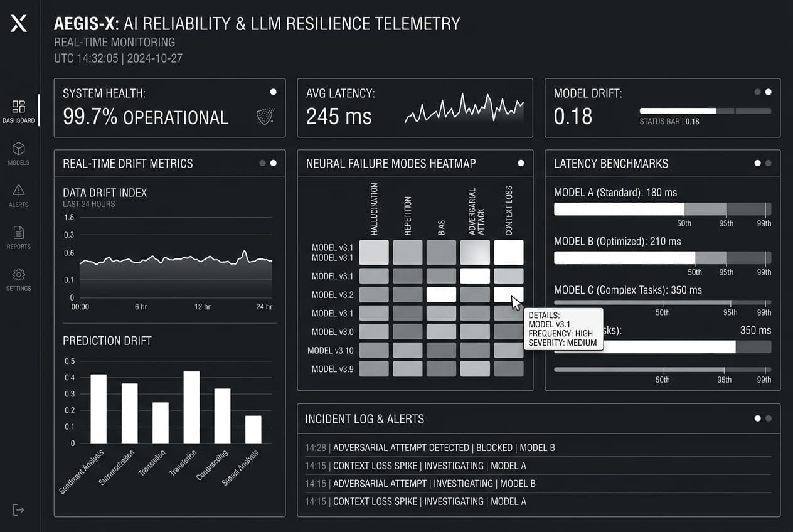The image size is (793, 532).
Task: Click Bias cell for MODEL v3.2 row
Action: coord(441,294)
